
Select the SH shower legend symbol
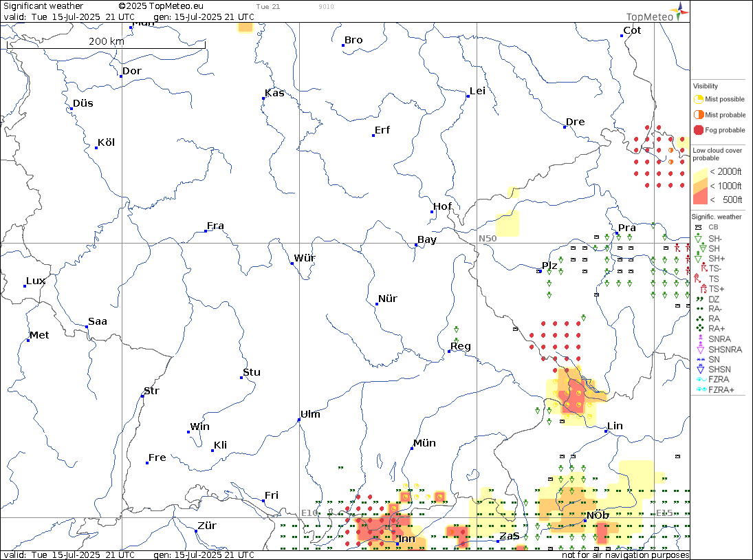(x=702, y=248)
